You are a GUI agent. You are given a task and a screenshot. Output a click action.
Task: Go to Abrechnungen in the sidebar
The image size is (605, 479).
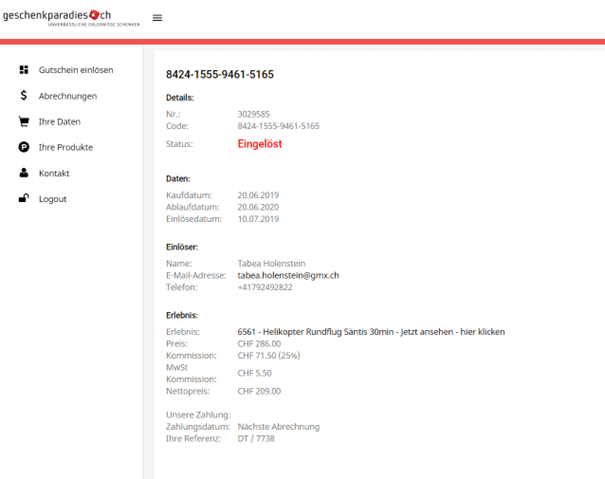click(67, 96)
